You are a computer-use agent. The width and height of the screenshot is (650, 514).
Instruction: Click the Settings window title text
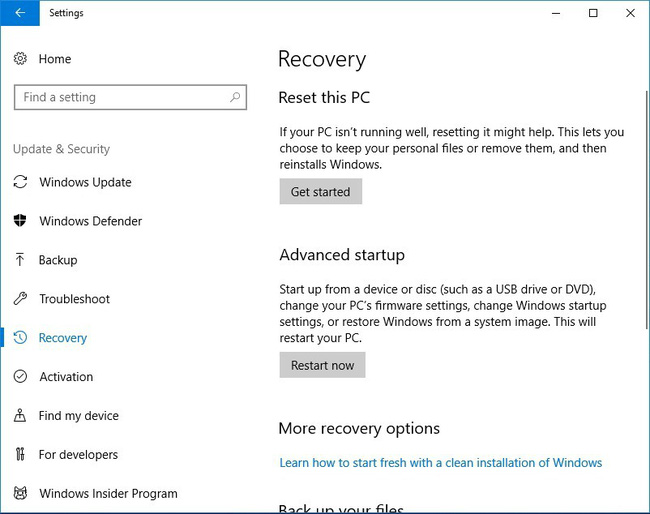(66, 13)
